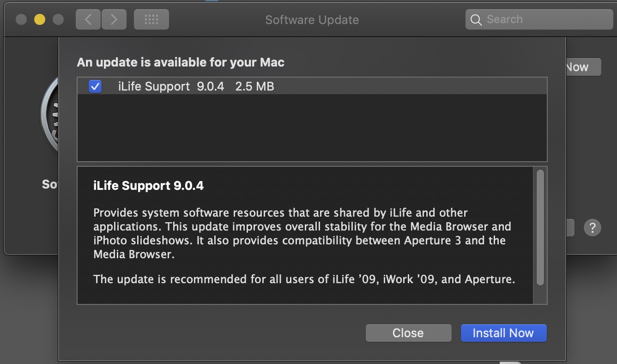Click the back navigation arrow
The height and width of the screenshot is (364, 617).
pos(88,19)
